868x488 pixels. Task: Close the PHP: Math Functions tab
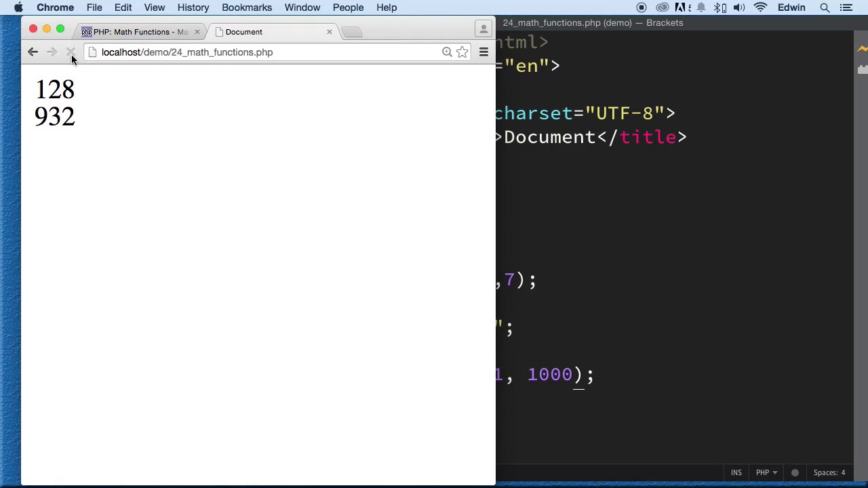(x=197, y=32)
